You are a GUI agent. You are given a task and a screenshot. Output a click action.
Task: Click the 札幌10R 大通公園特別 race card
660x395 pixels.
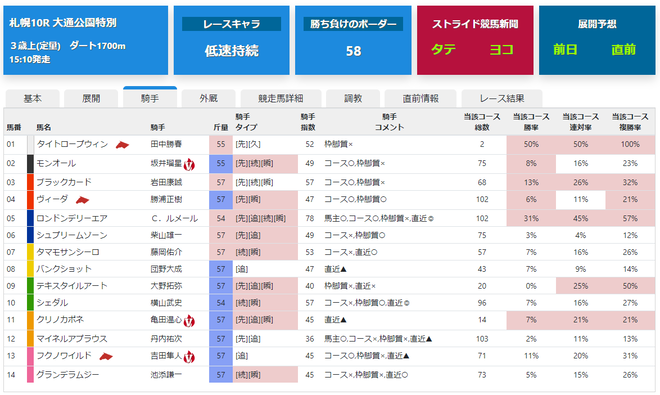point(85,40)
